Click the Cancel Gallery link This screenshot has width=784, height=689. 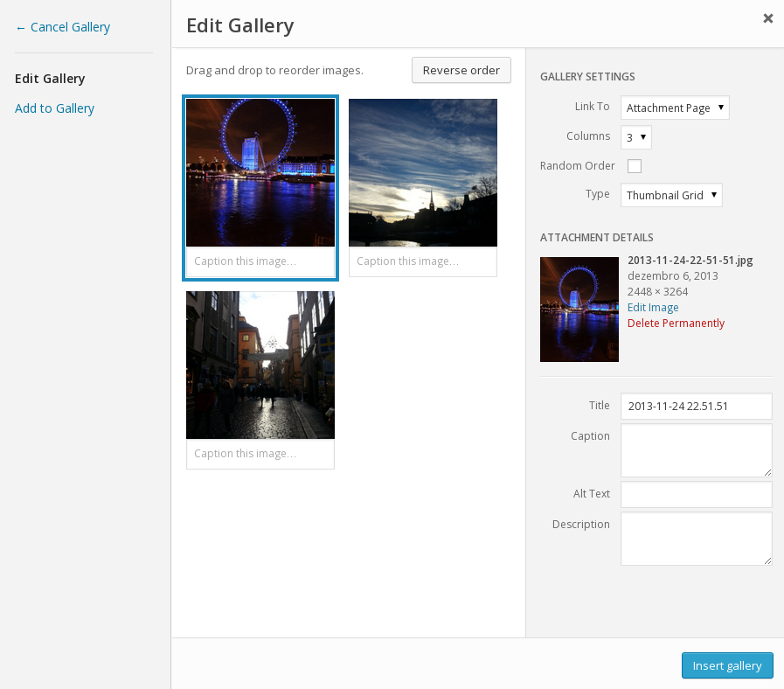[70, 27]
